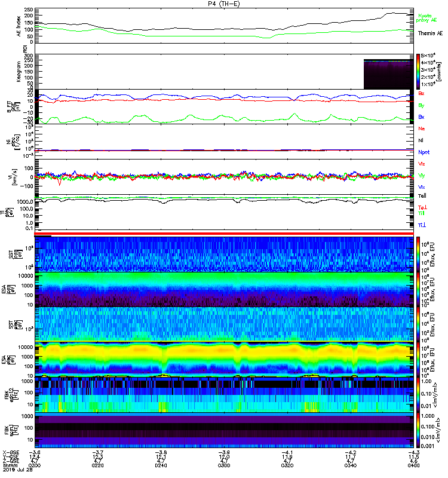The width and height of the screenshot is (448, 478).
Task: Click the blue perpendicular Ti legend label
Action: click(x=422, y=225)
